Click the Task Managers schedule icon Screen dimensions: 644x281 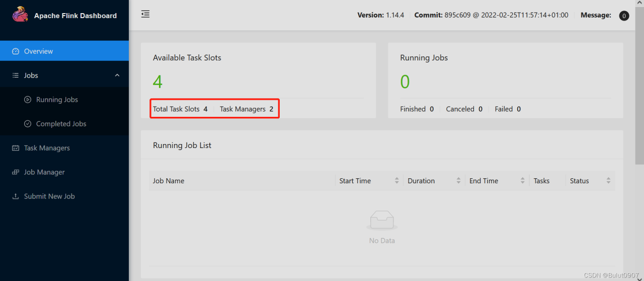(16, 148)
